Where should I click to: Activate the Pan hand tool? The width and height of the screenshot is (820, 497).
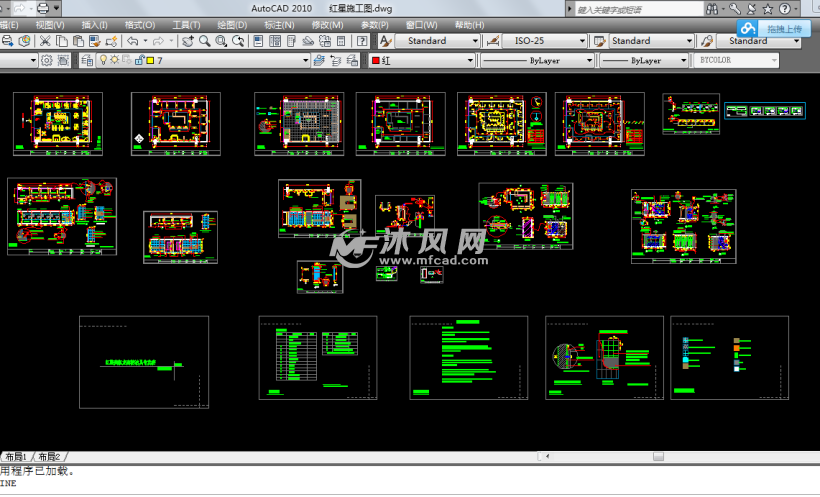click(x=188, y=41)
